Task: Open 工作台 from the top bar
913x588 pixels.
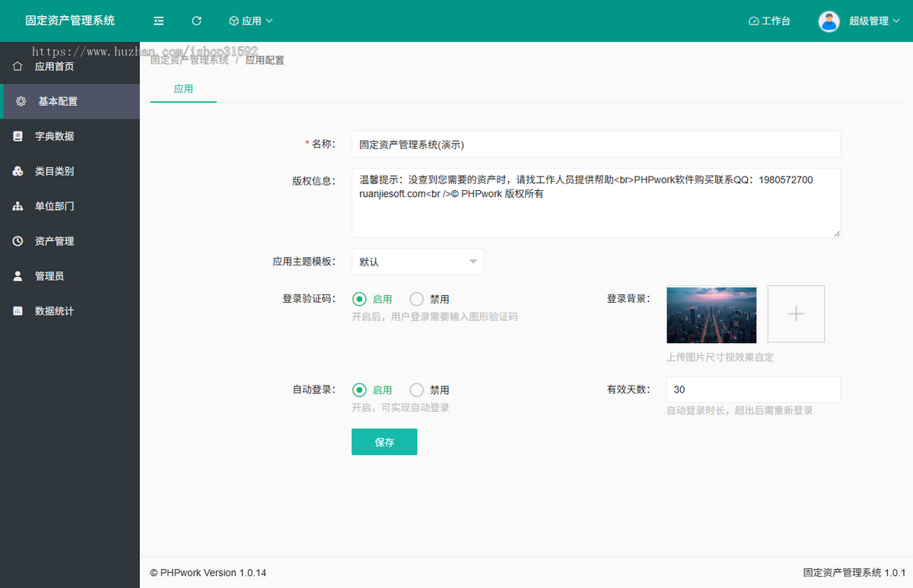Action: pos(769,21)
